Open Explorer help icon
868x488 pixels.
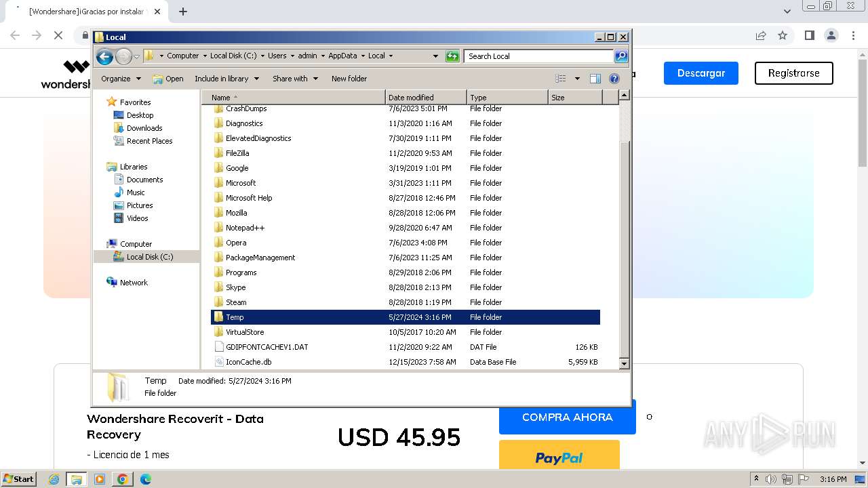614,79
